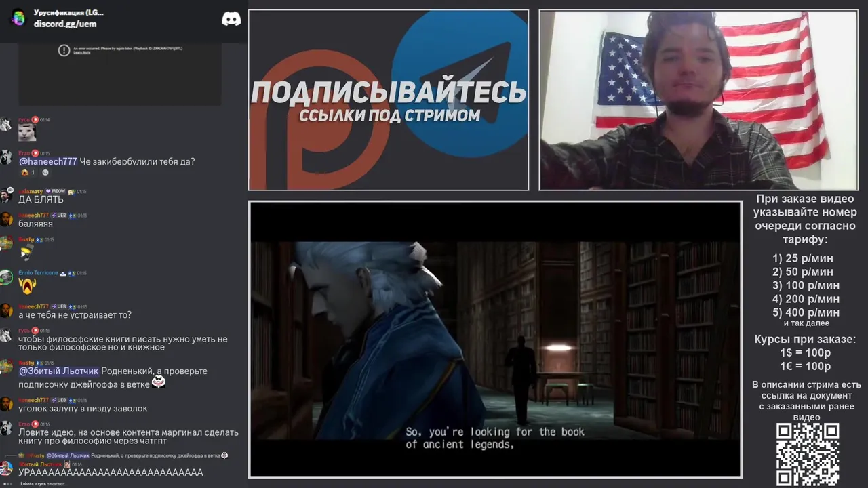The image size is (868, 488).
Task: Click the username Ennio Terricone
Action: pyautogui.click(x=38, y=273)
